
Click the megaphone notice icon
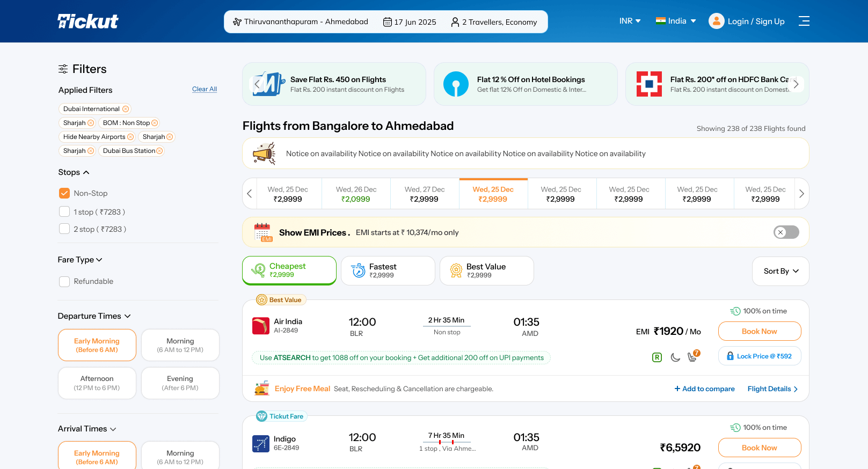(264, 153)
